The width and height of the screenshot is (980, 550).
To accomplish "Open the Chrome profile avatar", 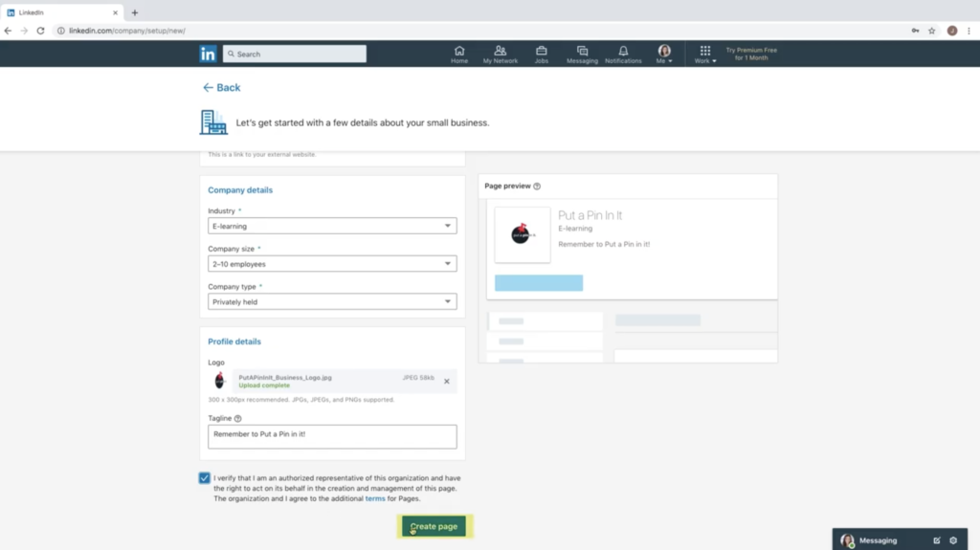I will pos(952,31).
